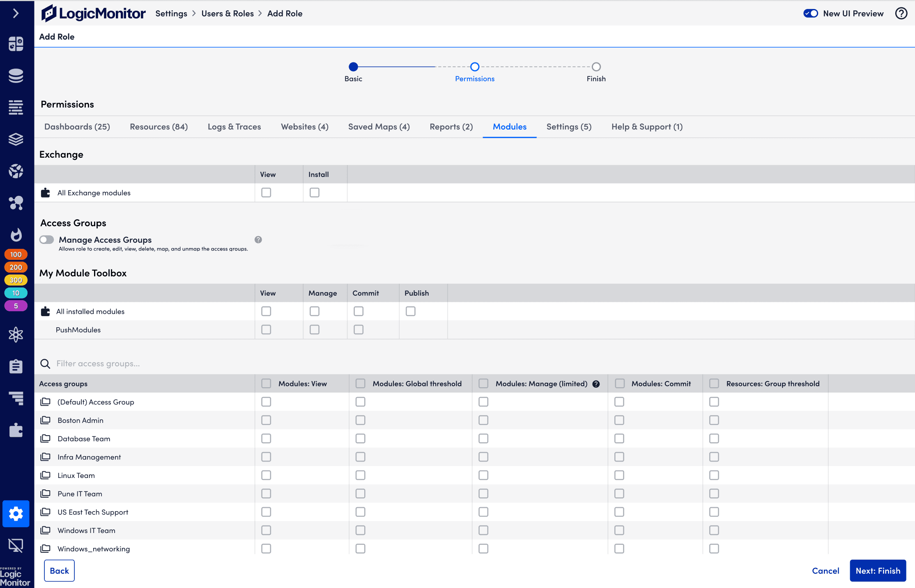Check View permission for All Exchange modules

pos(266,192)
